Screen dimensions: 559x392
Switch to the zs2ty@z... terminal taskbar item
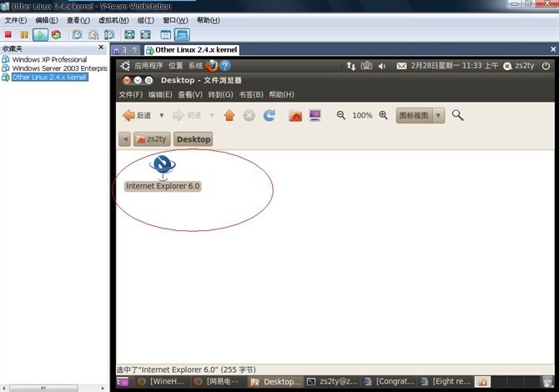click(x=332, y=381)
